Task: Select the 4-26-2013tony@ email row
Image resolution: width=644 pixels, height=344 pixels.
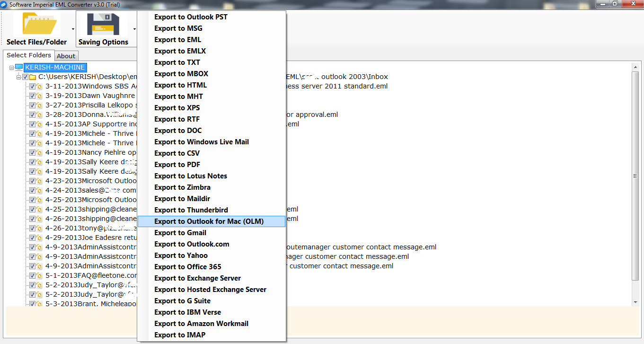Action: pos(91,228)
